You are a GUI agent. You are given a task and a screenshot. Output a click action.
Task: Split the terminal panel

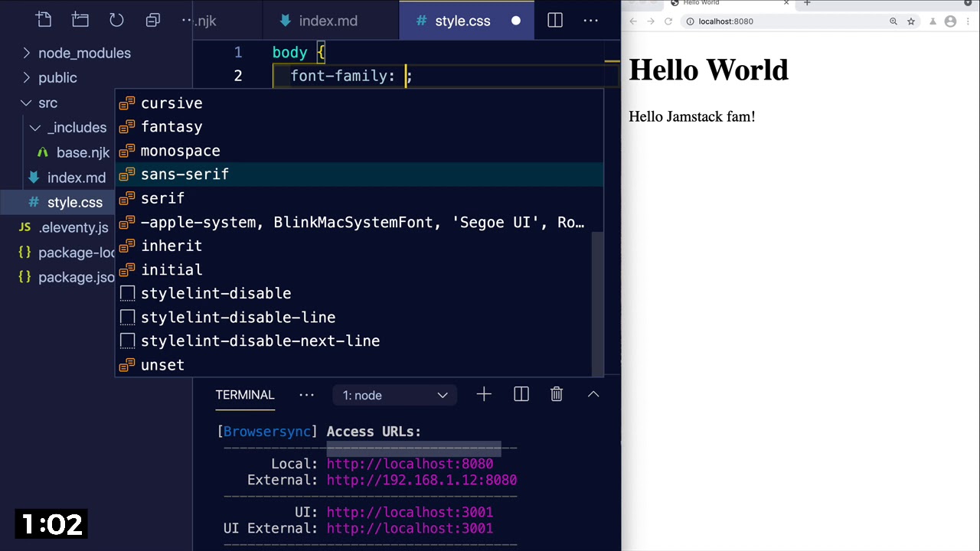point(521,394)
